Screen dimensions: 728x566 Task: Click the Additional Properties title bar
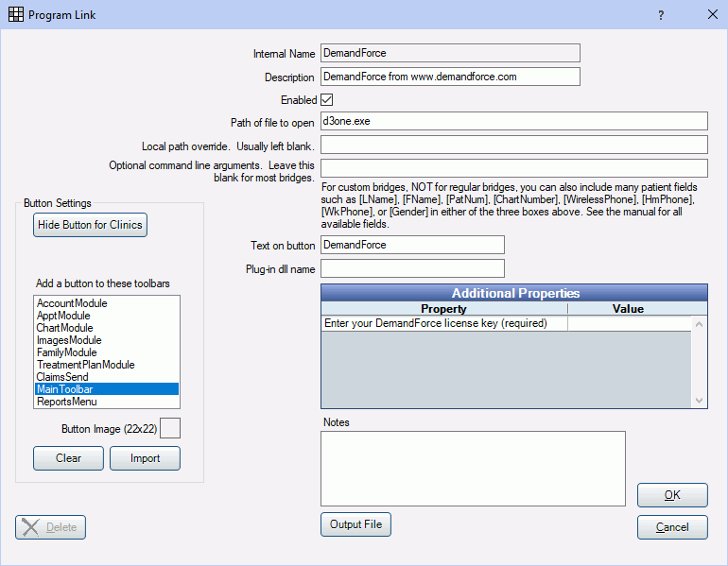[514, 293]
